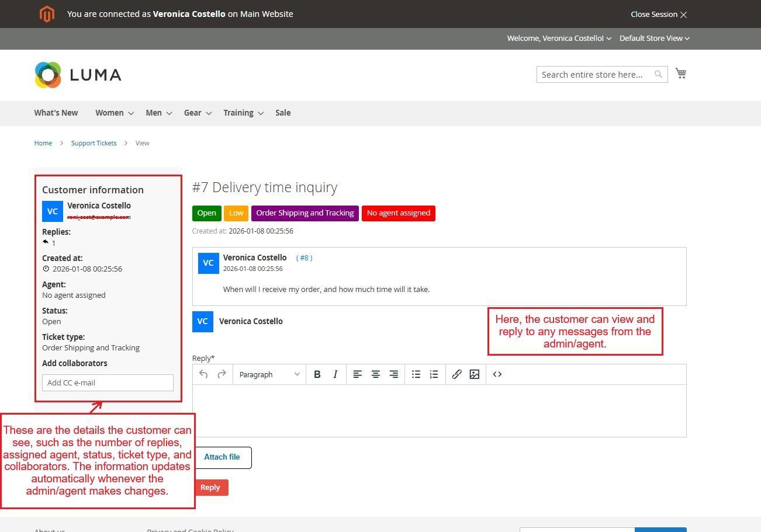Viewport: 761px width, 532px height.
Task: Insert a link using the link icon
Action: (x=456, y=374)
